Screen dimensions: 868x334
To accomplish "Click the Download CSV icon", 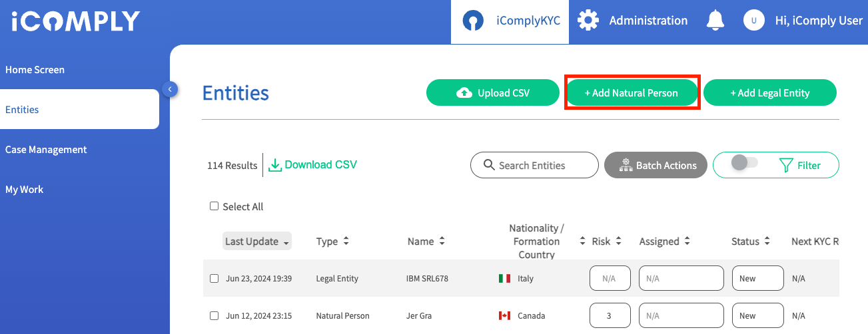I will pos(275,164).
